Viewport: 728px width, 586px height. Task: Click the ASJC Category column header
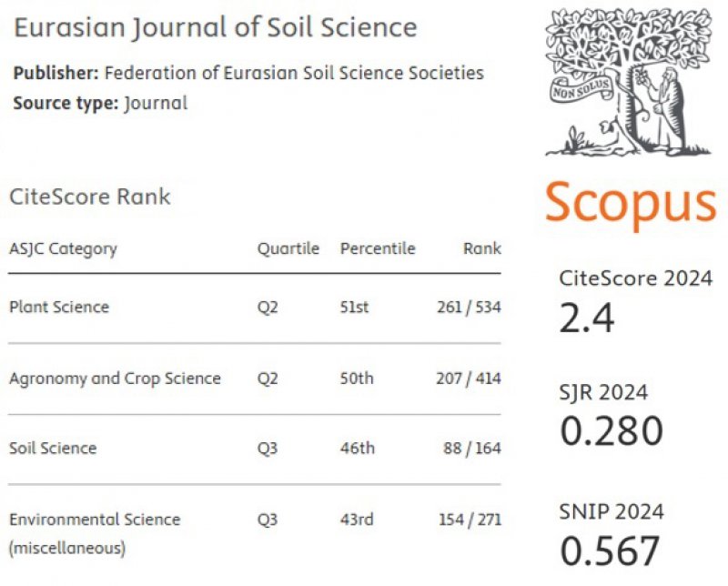[63, 249]
